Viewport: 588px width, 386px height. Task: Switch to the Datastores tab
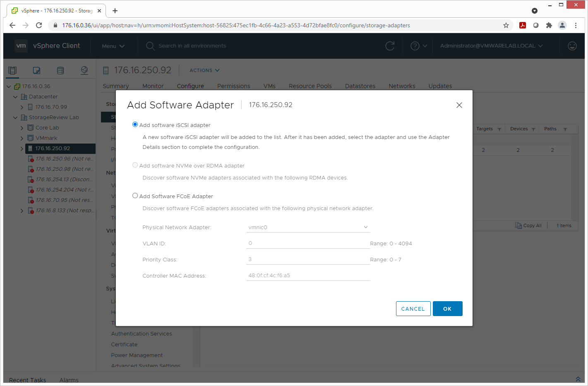360,86
